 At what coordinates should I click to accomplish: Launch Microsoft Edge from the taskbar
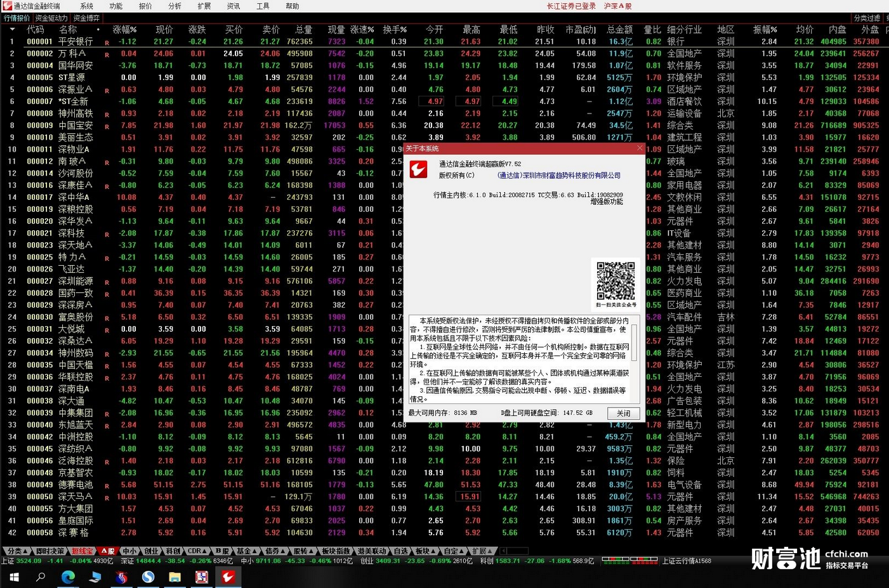(x=68, y=577)
